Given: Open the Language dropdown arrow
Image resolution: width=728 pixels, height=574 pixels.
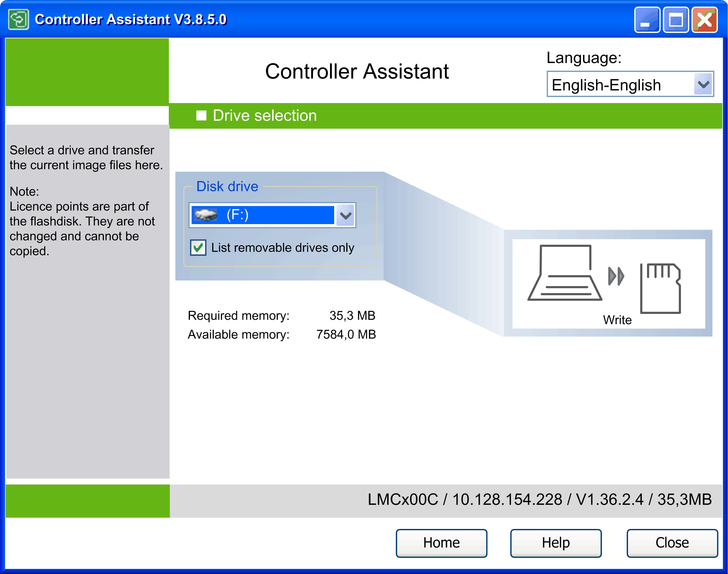Looking at the screenshot, I should tap(703, 84).
